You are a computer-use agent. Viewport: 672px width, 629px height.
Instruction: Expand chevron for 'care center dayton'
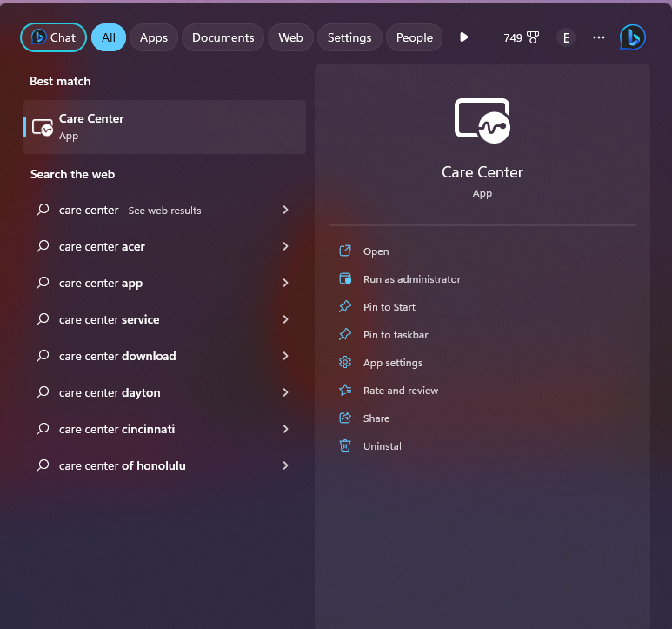point(285,392)
